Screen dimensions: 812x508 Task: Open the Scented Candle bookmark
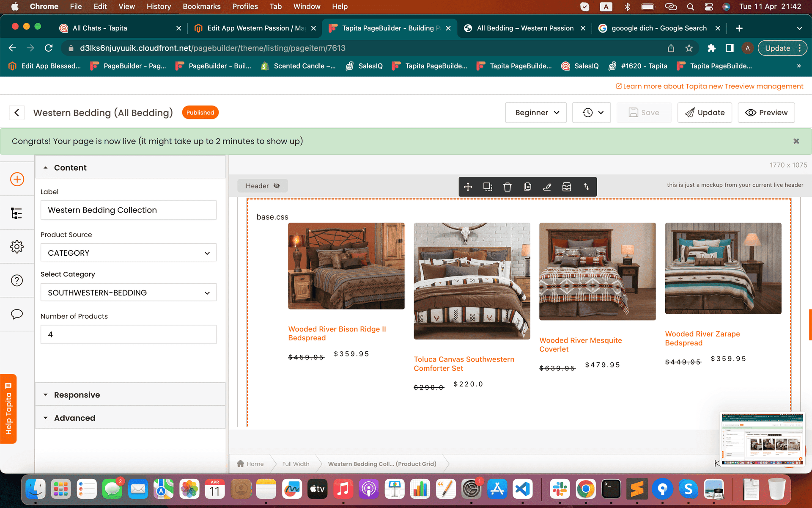point(299,66)
